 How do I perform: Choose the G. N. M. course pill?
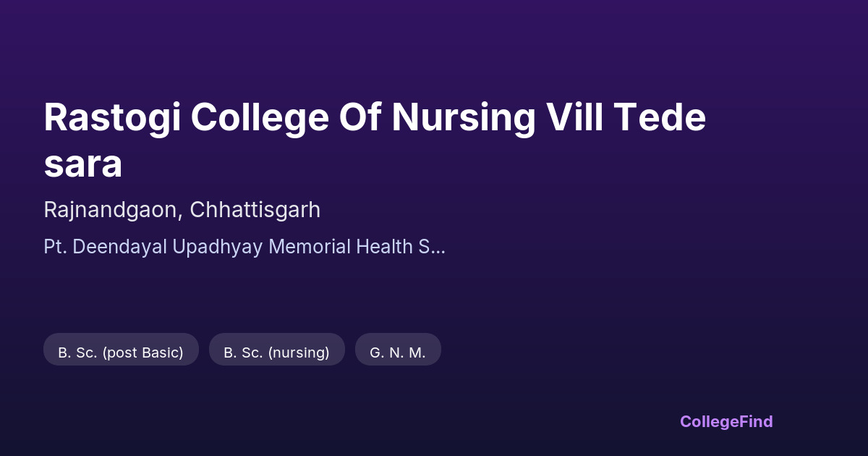(x=398, y=352)
